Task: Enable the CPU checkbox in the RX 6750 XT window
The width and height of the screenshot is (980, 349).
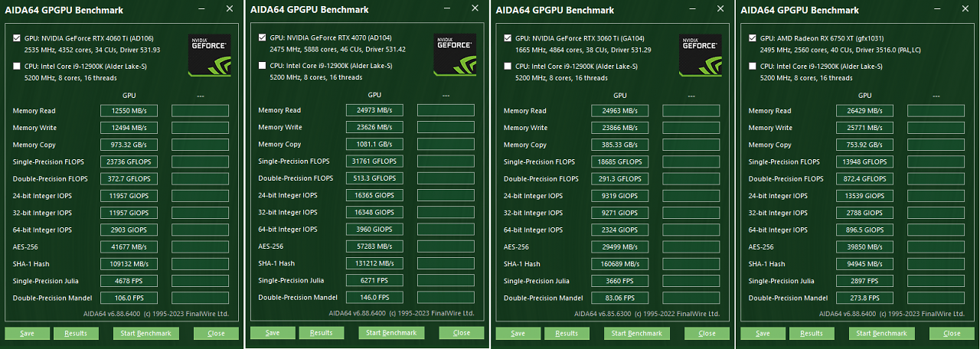Action: coord(753,66)
